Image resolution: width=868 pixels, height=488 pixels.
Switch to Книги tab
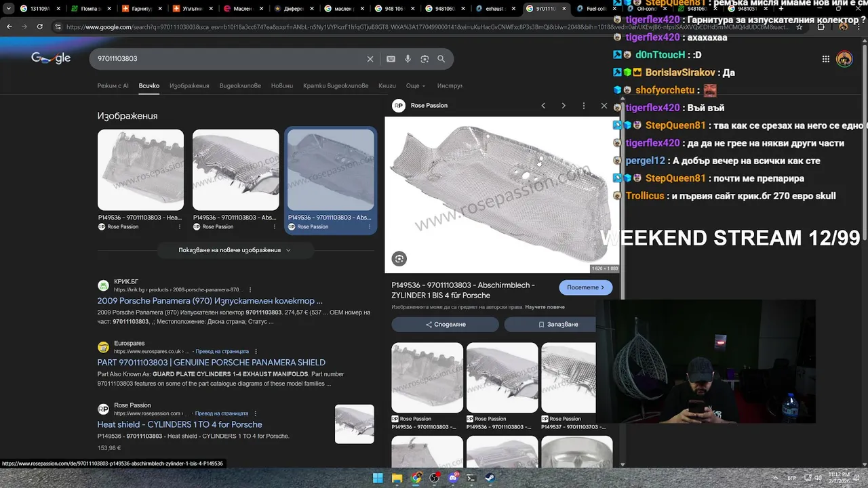(387, 86)
